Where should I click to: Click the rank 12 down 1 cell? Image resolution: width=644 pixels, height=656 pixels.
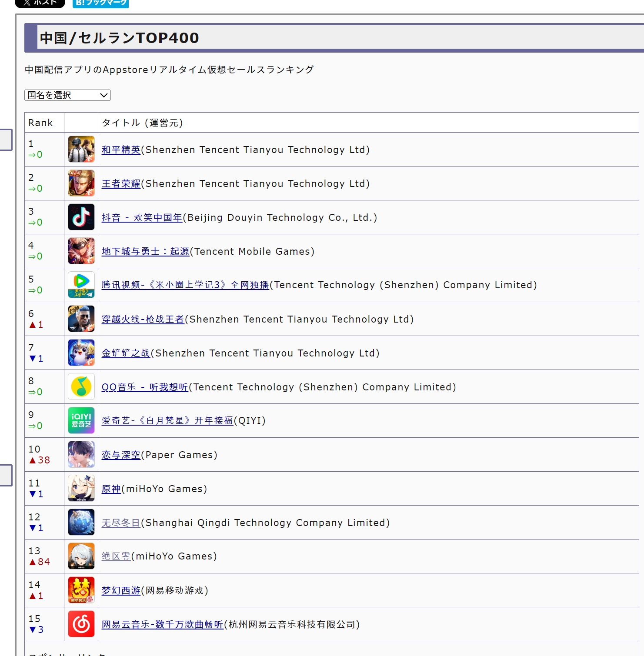[x=44, y=523]
